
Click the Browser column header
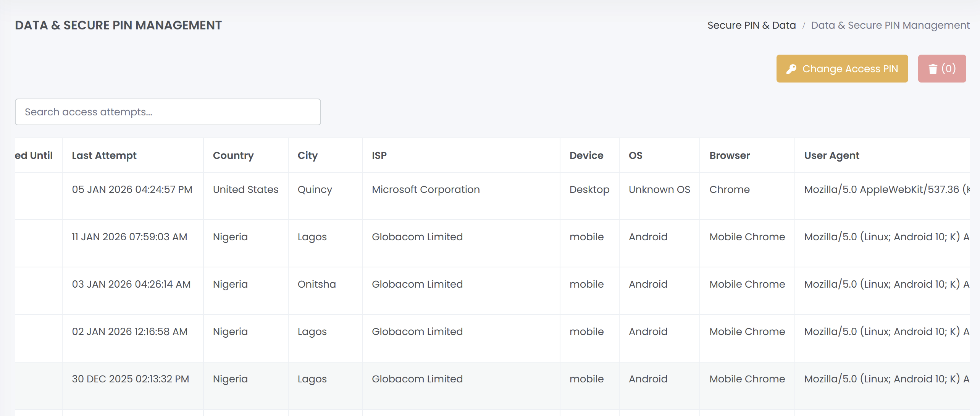pyautogui.click(x=729, y=155)
